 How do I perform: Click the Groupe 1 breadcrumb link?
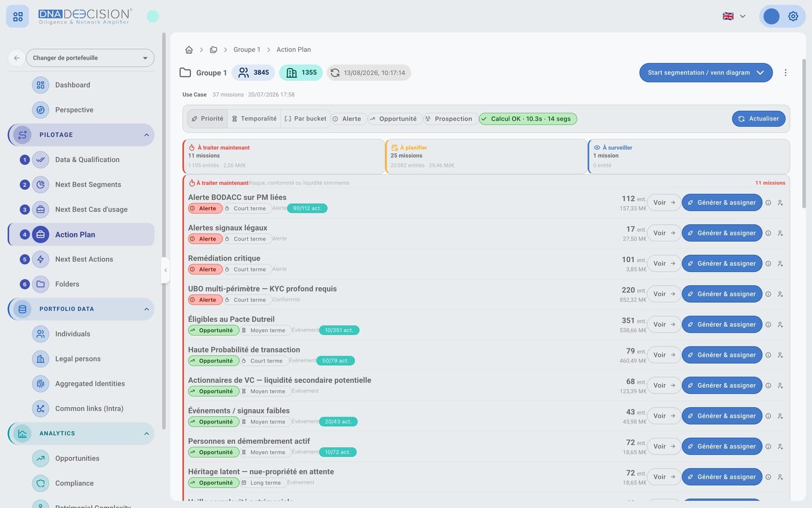pos(247,50)
